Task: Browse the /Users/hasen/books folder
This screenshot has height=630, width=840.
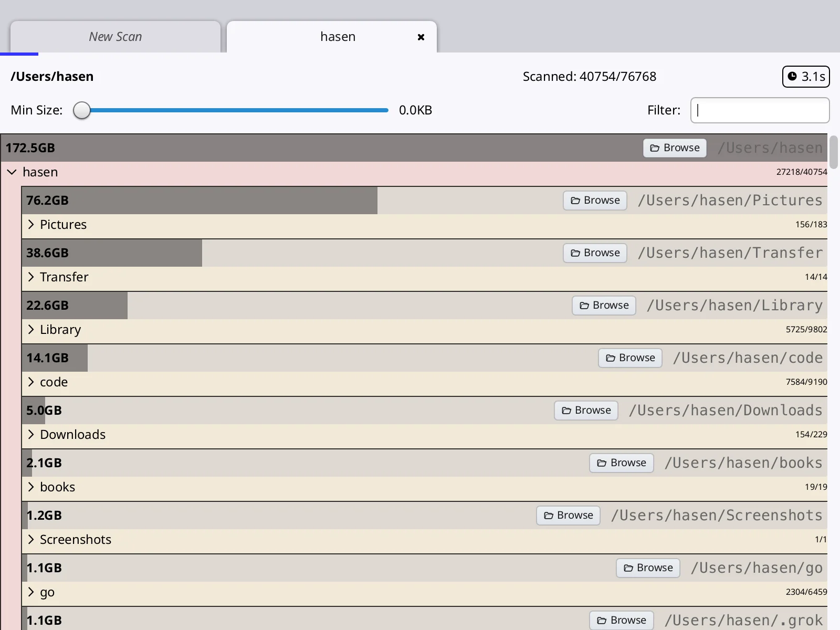Action: pyautogui.click(x=621, y=463)
